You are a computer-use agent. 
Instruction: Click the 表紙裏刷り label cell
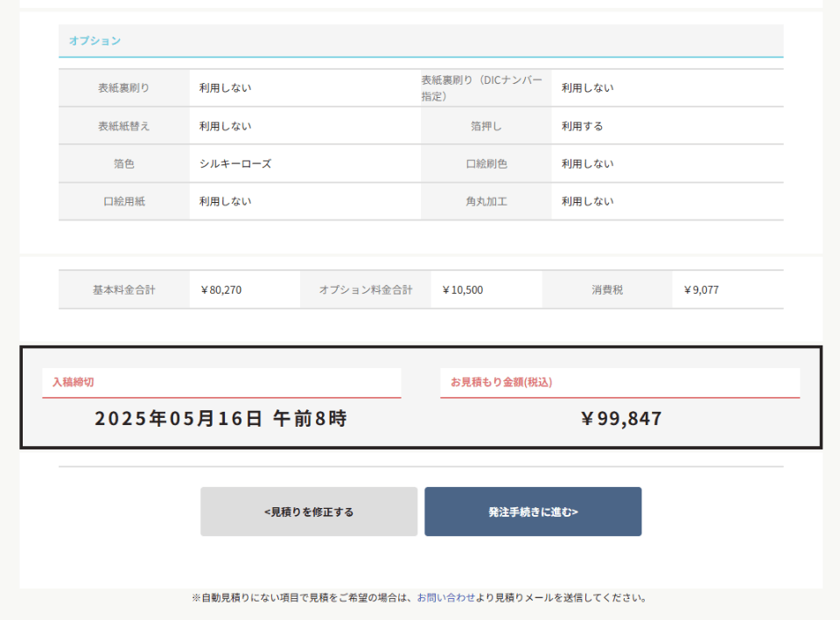(123, 87)
